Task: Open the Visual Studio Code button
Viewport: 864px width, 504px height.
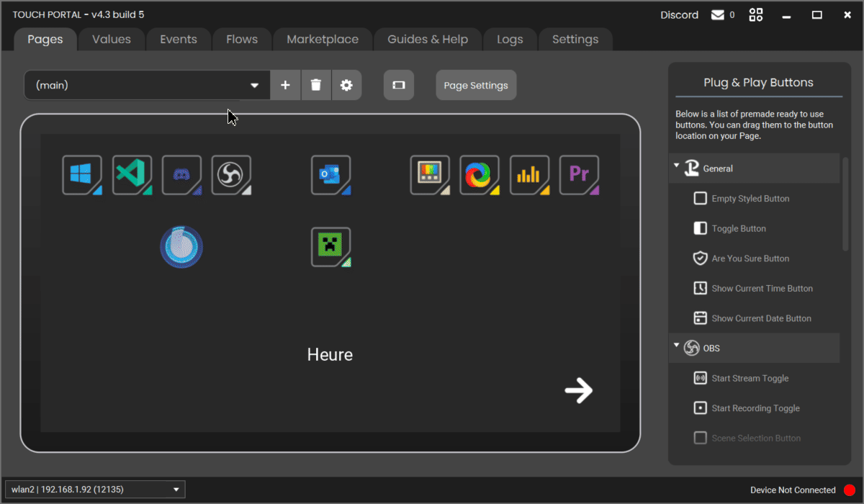Action: [132, 175]
